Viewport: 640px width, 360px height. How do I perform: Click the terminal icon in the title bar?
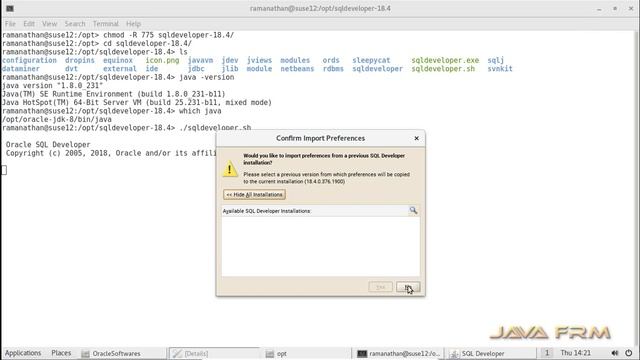(x=10, y=8)
